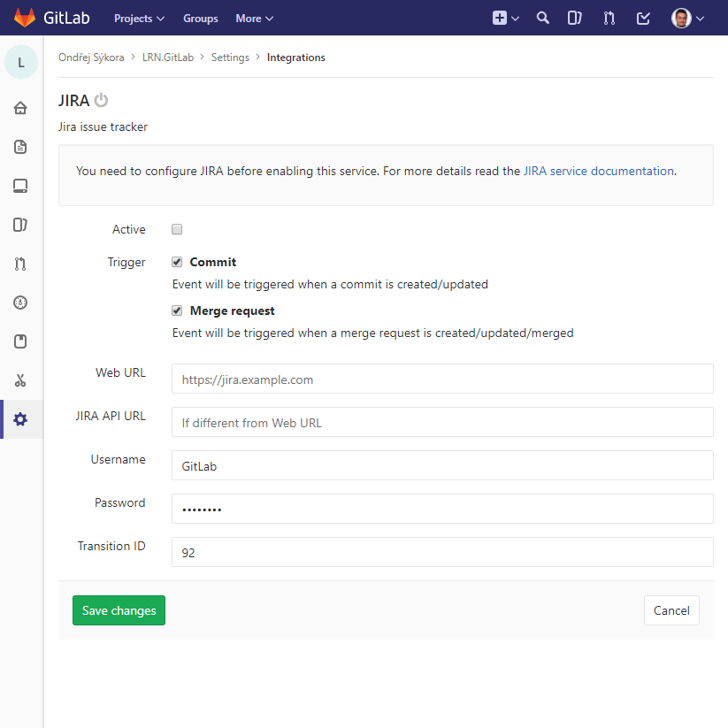Expand the More navigation menu

click(x=254, y=19)
